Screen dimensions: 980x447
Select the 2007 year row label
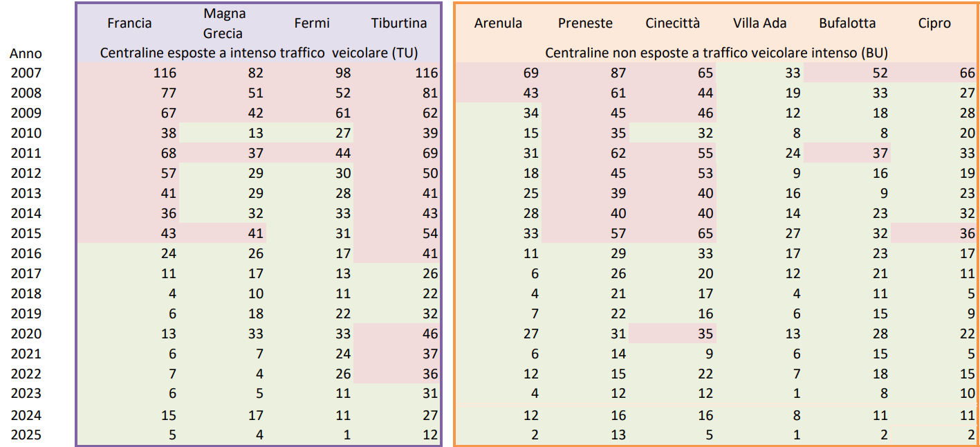click(26, 73)
